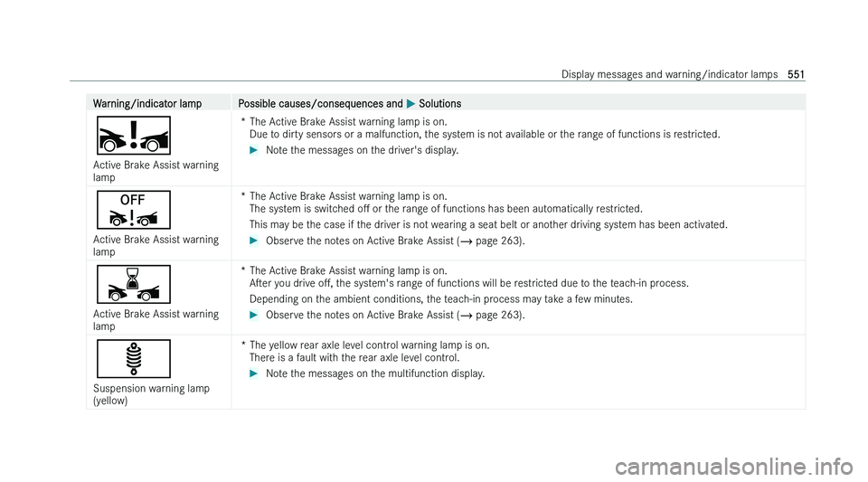Screen dimensions: 868x482
Task: Click arrow before "Note the messages on the driver's display"
Action: [254, 150]
